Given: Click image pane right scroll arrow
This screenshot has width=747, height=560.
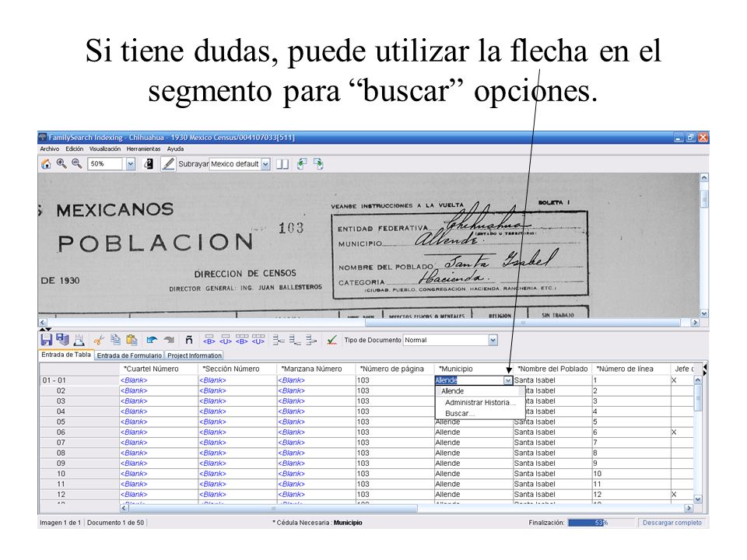Looking at the screenshot, I should [695, 322].
